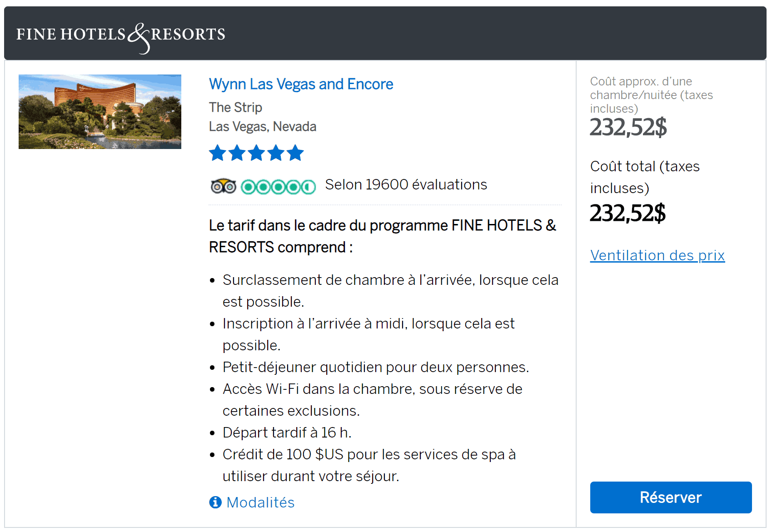Open the Ventilation des prix breakdown
Viewport: 772px width, 532px height.
tap(657, 255)
